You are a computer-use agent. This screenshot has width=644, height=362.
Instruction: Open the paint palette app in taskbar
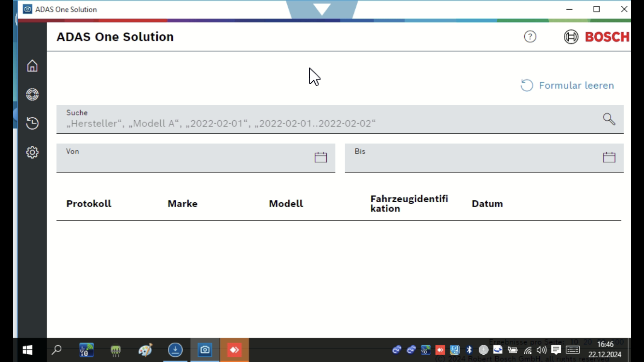coord(145,350)
